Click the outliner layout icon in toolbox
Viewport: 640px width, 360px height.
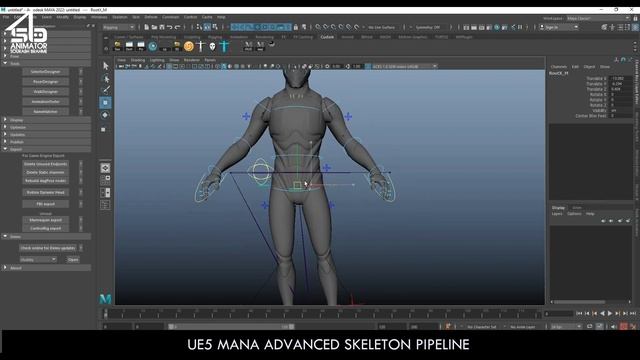click(105, 204)
